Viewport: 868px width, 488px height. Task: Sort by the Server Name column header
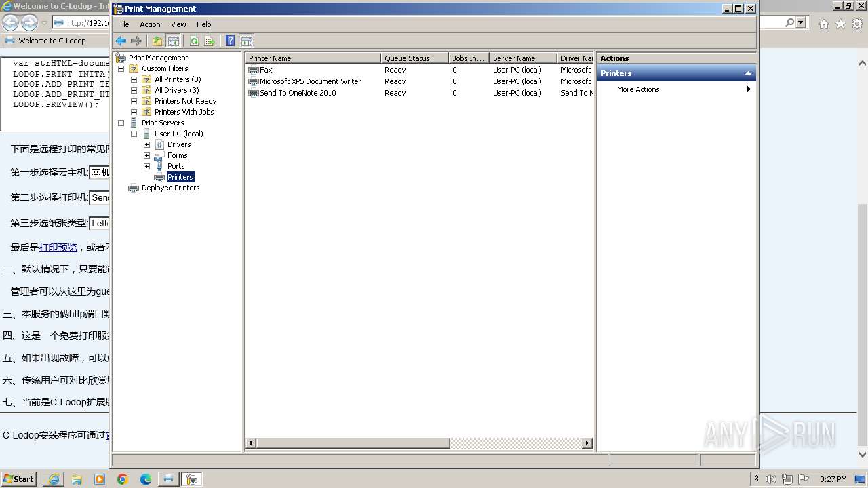tap(523, 58)
